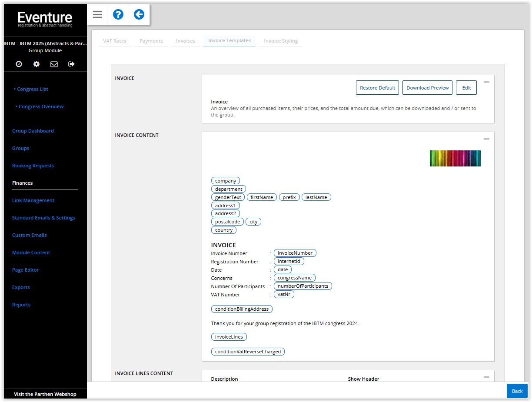Click the envelope mail icon in sidebar

pos(54,64)
